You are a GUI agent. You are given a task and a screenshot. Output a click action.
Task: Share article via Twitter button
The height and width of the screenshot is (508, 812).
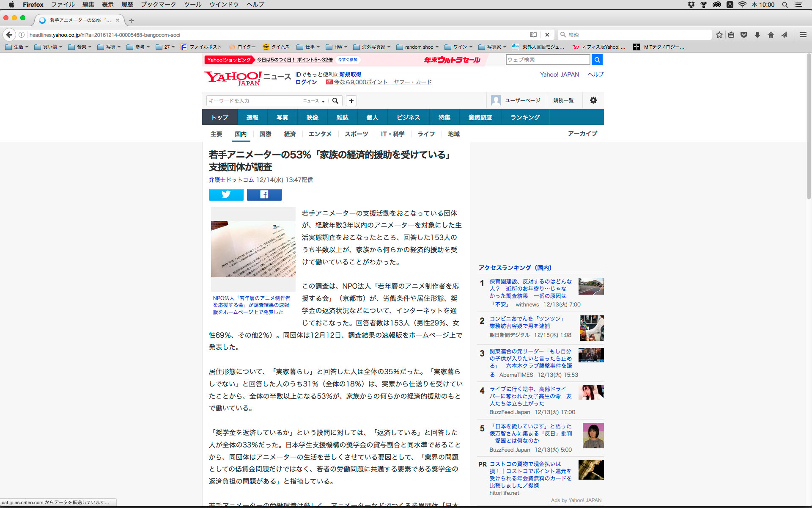[226, 194]
